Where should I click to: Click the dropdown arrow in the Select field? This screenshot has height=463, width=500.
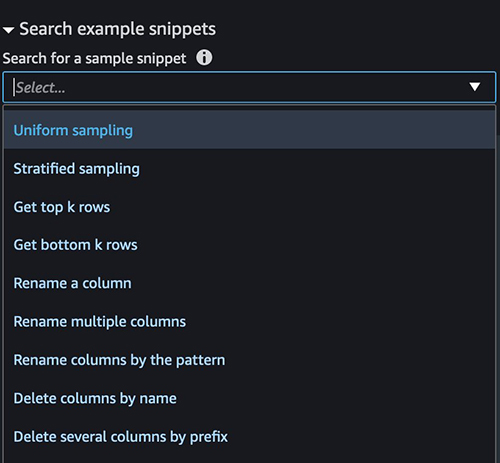pos(474,87)
